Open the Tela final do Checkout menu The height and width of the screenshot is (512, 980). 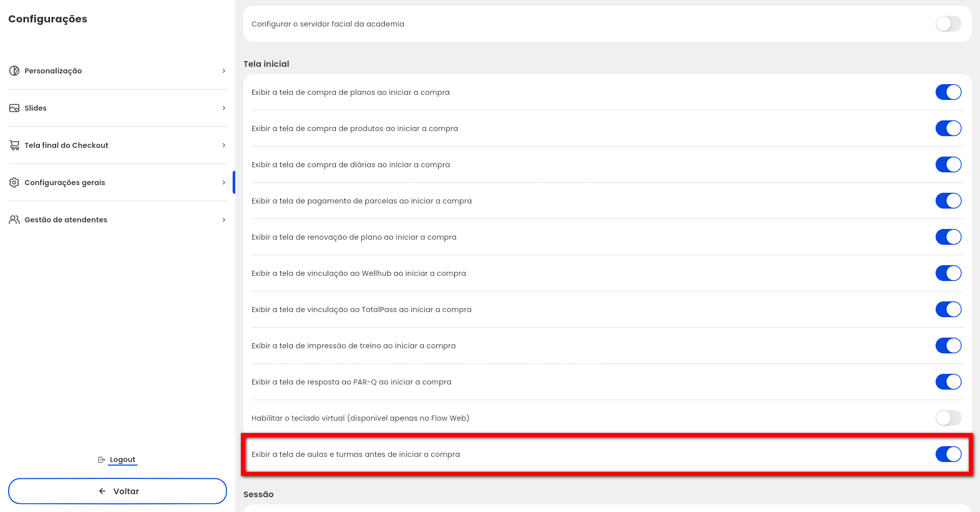click(x=66, y=145)
